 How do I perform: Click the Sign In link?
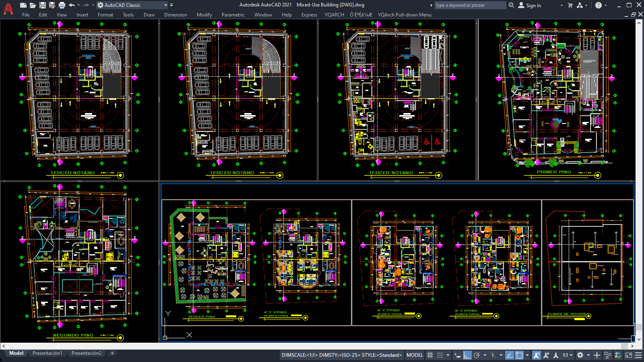pyautogui.click(x=533, y=5)
